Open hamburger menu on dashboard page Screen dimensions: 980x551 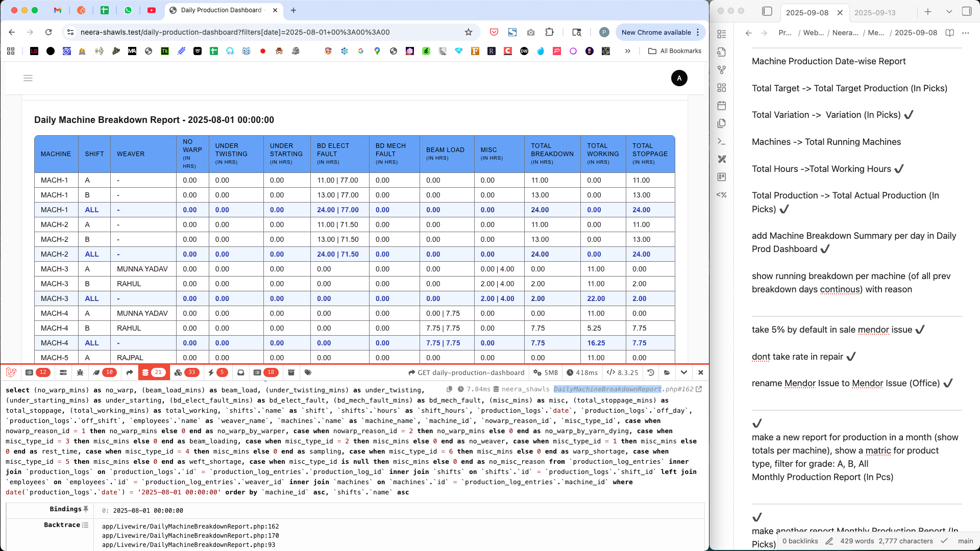pyautogui.click(x=28, y=78)
